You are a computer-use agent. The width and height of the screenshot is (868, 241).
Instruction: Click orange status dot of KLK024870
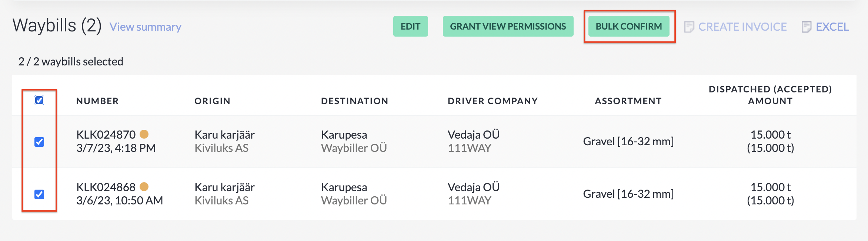144,134
